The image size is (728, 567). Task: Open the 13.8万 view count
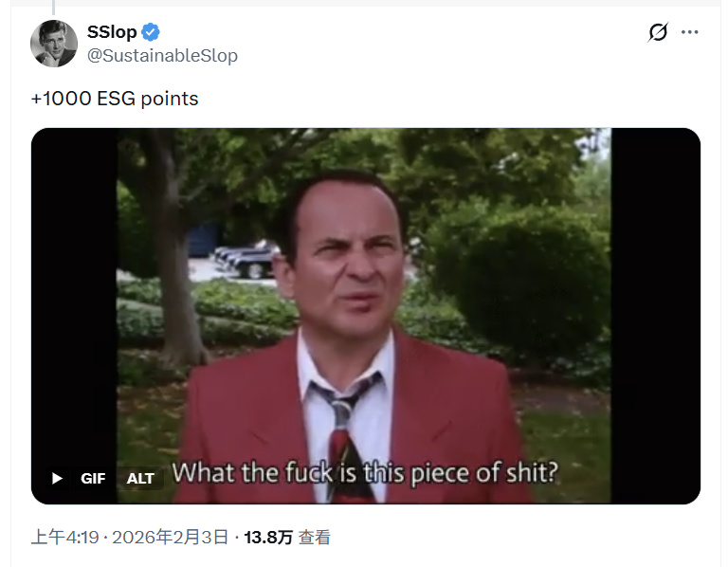pyautogui.click(x=268, y=538)
